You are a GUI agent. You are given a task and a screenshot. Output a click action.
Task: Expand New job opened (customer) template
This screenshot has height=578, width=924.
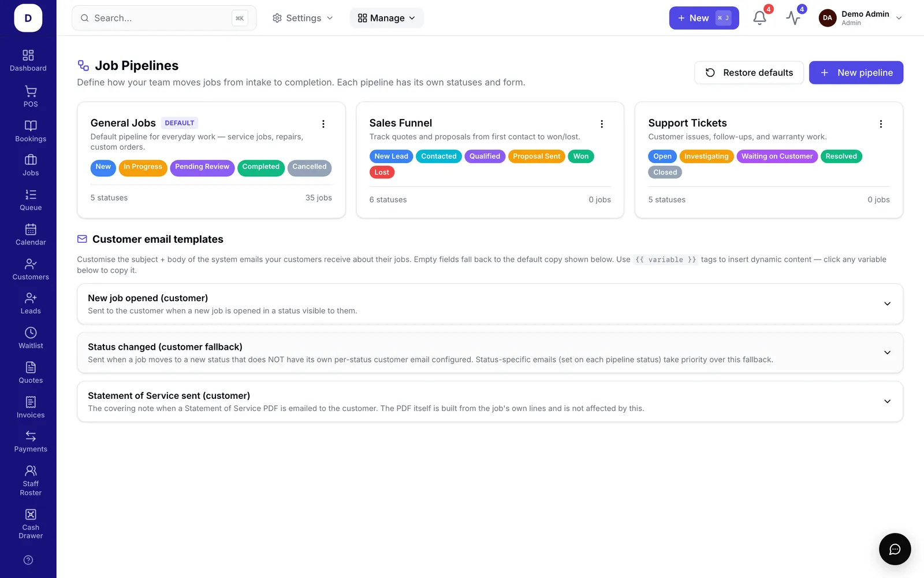[x=490, y=304]
